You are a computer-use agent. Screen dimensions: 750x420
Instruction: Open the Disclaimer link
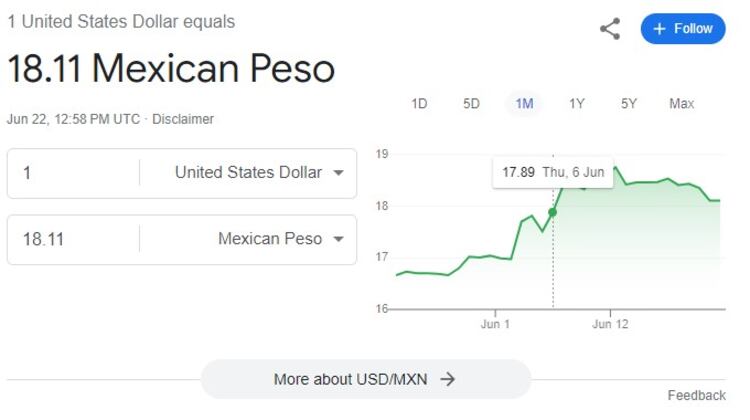point(183,119)
